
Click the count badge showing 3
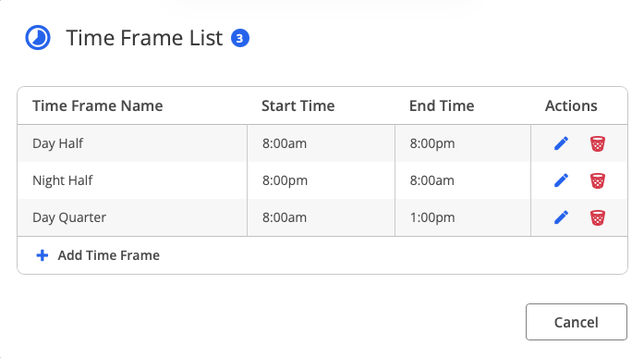(240, 38)
